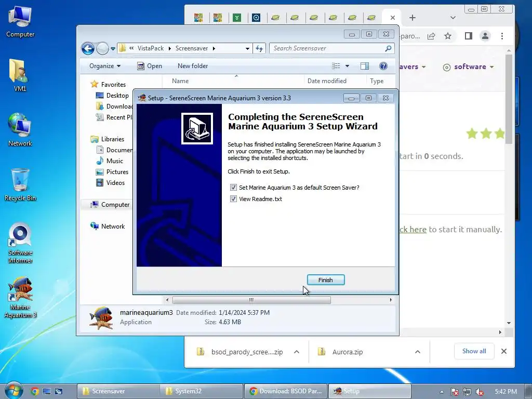Open the VM1 folder desktop icon
Image resolution: width=532 pixels, height=399 pixels.
[19, 75]
